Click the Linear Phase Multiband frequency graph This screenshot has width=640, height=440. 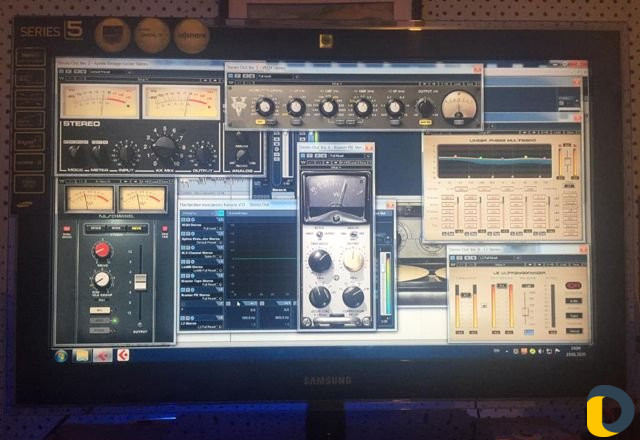pos(494,162)
